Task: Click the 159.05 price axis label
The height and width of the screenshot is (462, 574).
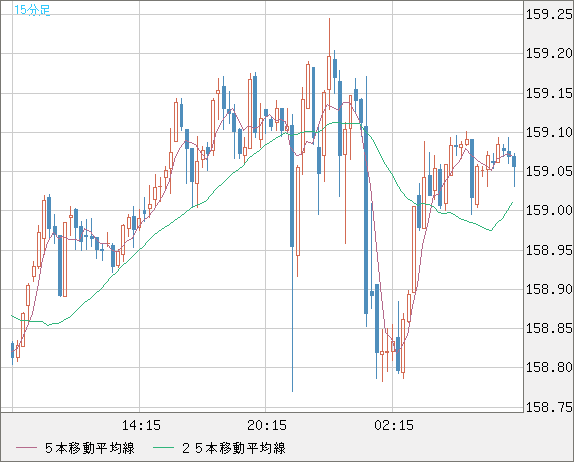Action: click(549, 171)
